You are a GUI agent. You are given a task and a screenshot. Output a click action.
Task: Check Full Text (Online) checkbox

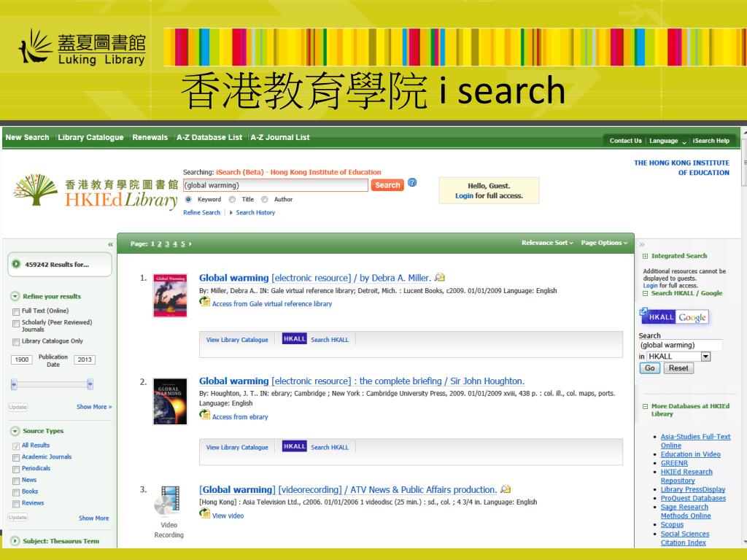click(x=16, y=311)
